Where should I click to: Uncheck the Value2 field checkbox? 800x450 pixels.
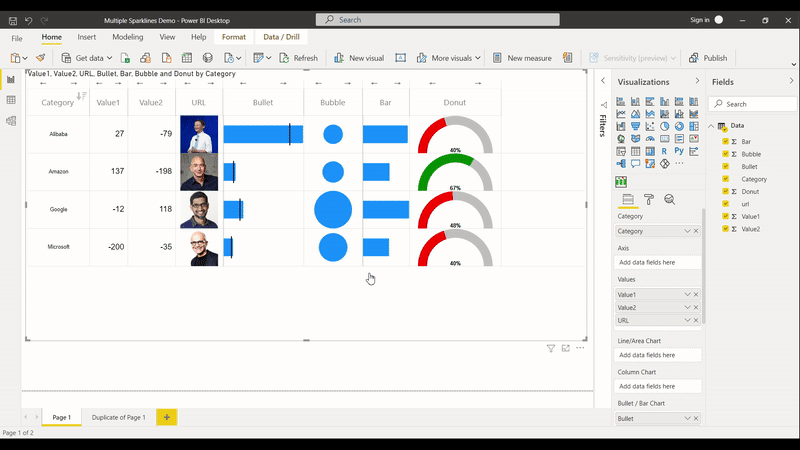[726, 229]
